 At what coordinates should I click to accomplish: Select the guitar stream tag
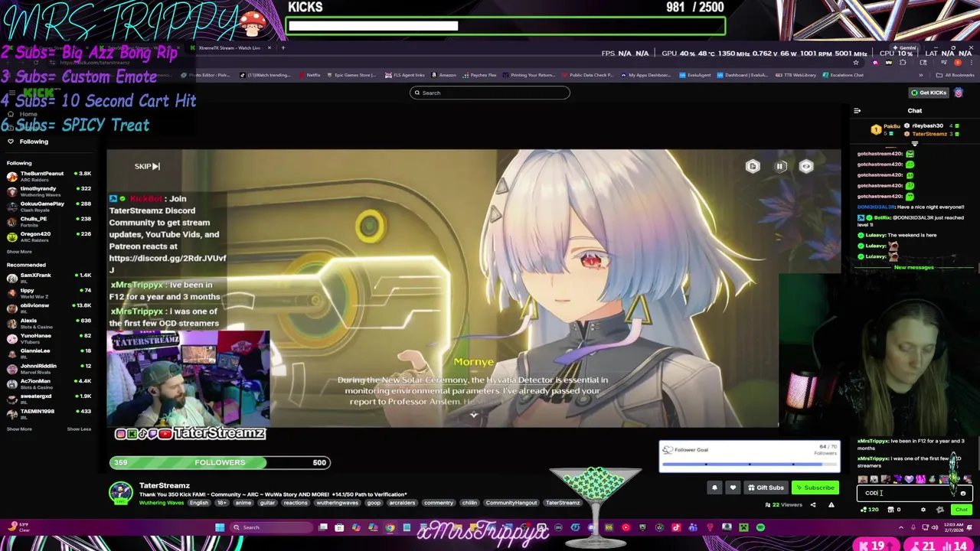point(267,503)
